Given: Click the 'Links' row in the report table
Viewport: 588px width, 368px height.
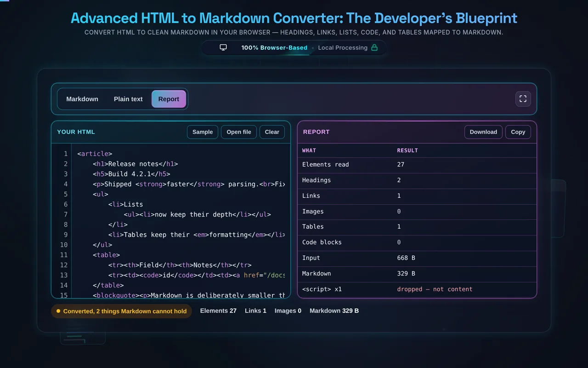Looking at the screenshot, I should pyautogui.click(x=417, y=196).
